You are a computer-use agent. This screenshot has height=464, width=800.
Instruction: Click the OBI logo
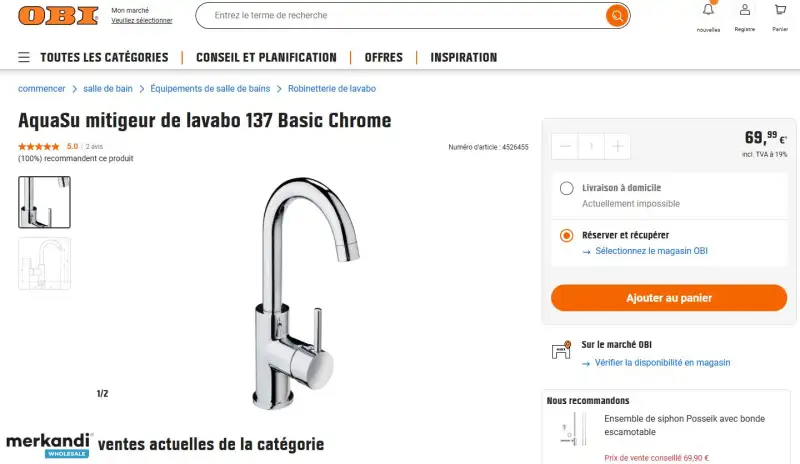point(58,15)
